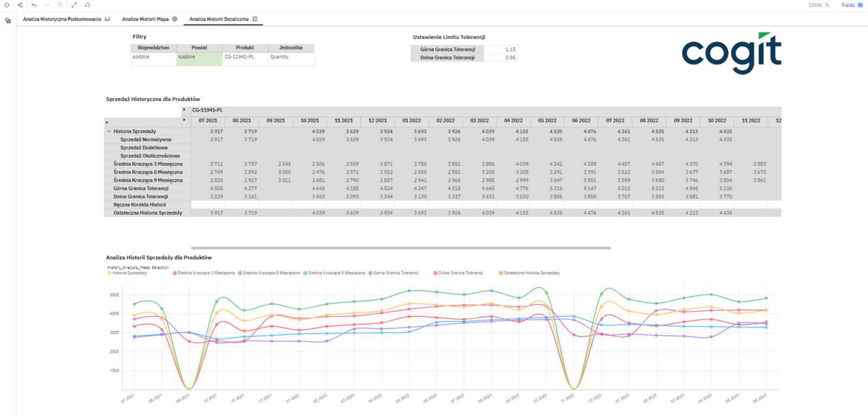Click Górna Granica Tolerancji value 1.15
This screenshot has height=416, width=868.
(501, 49)
